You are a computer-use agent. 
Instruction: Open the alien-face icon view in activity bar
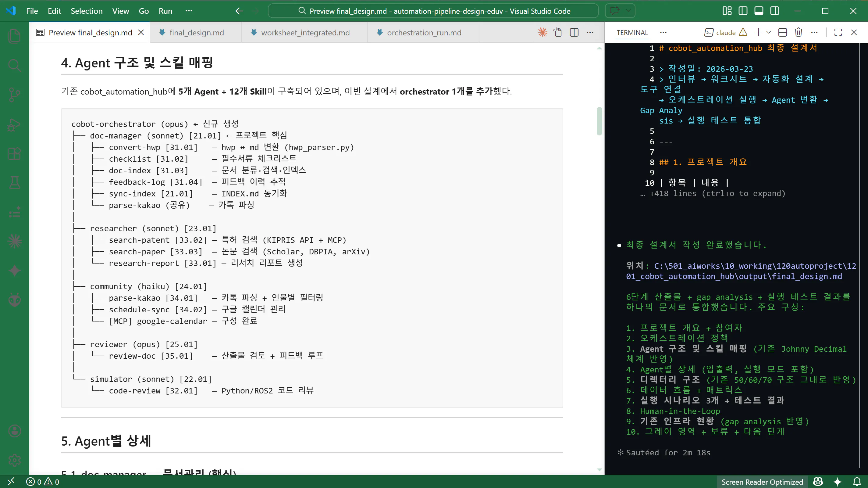[x=15, y=300]
